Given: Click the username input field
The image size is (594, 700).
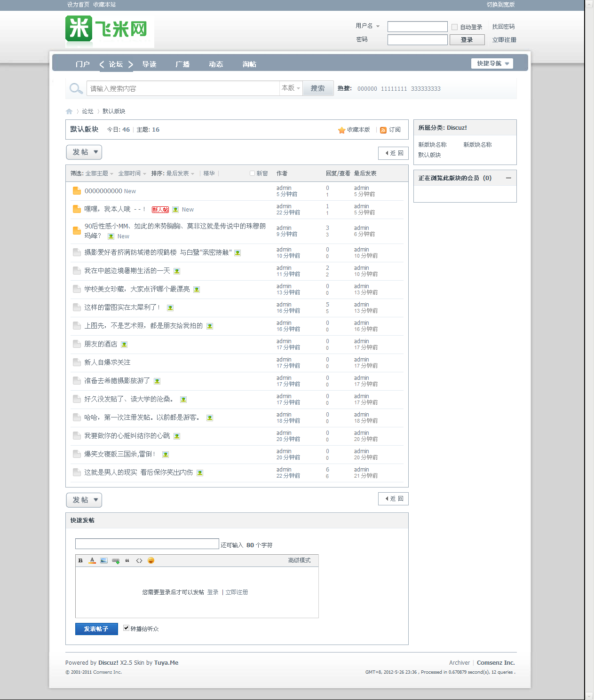Looking at the screenshot, I should (417, 26).
